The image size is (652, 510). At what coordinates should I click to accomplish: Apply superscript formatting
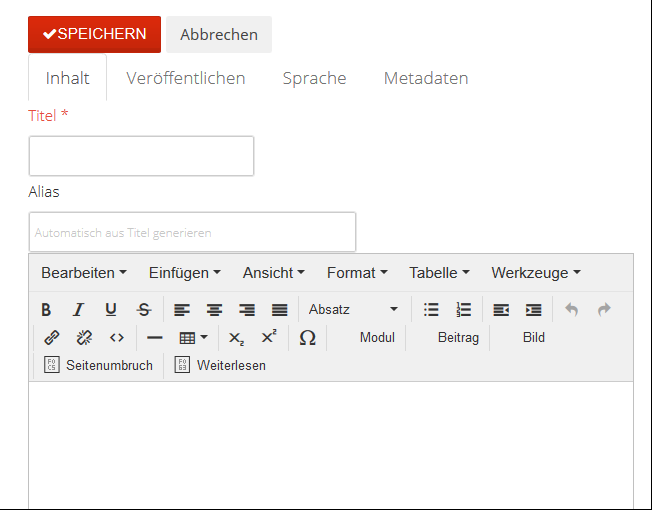click(269, 338)
